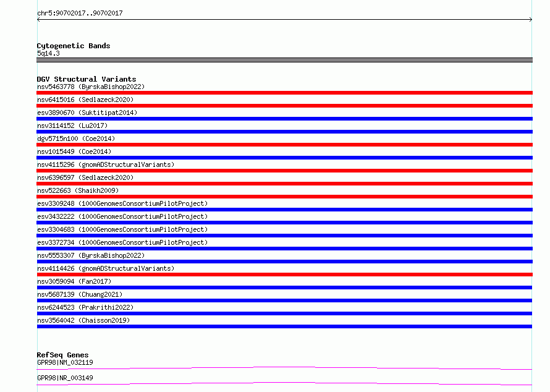Screen dimensions: 550x392
Task: Click the red bar under dgv5715n100
Action: pyautogui.click(x=284, y=145)
